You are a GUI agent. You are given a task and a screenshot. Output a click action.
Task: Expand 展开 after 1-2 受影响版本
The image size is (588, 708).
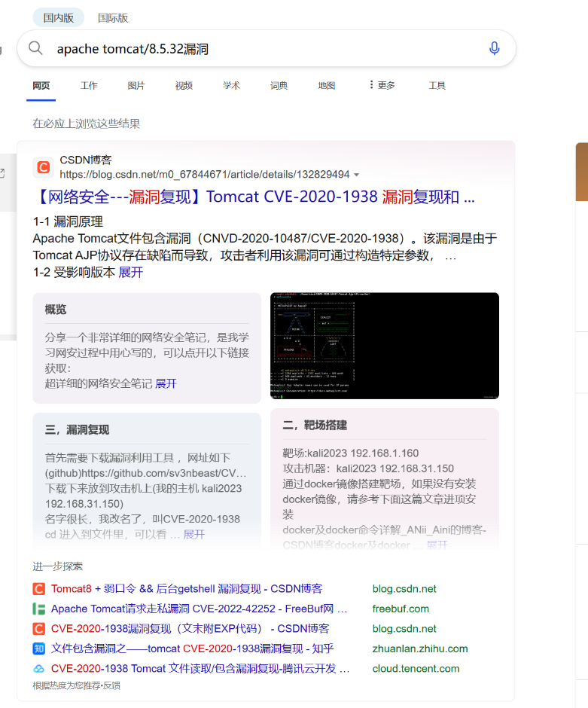[x=130, y=272]
